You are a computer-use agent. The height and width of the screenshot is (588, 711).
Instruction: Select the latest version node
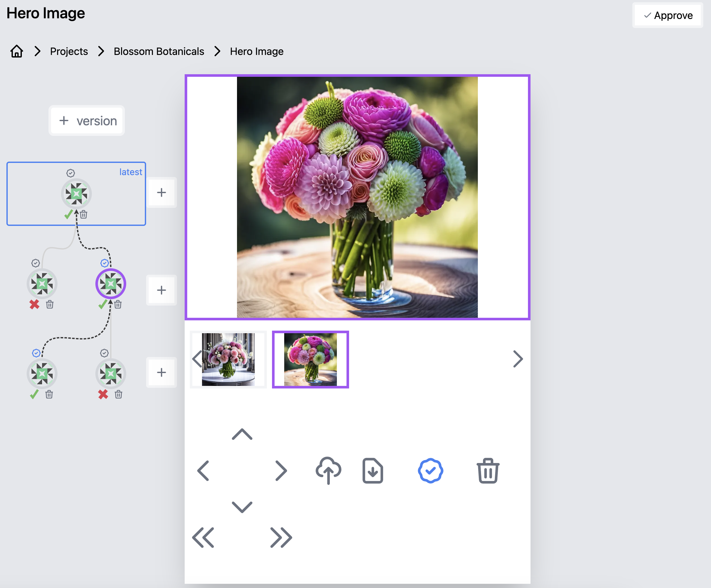pyautogui.click(x=76, y=194)
